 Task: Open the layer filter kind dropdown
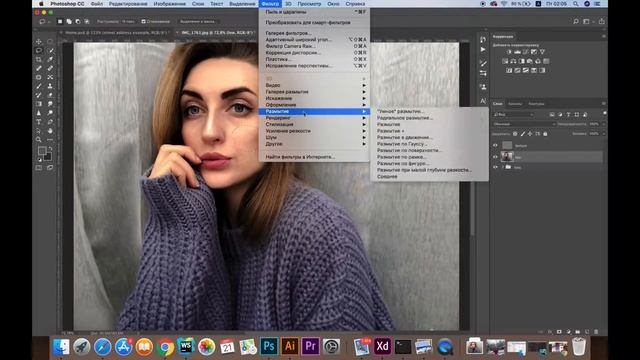coord(513,115)
